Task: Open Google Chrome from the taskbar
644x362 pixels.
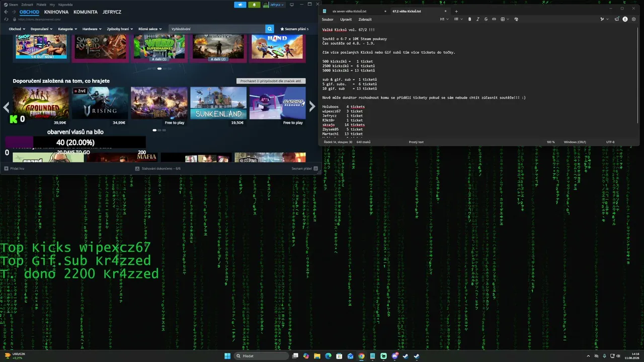Action: pos(361,356)
